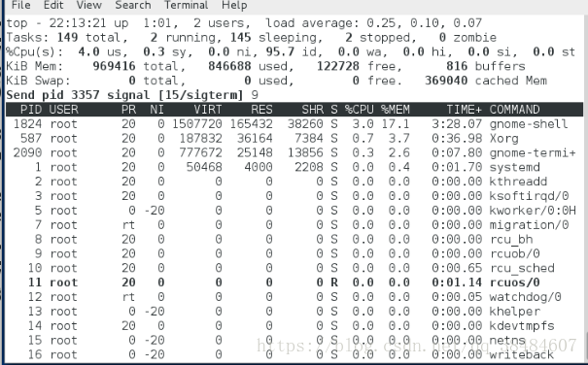Open the File menu
The height and width of the screenshot is (365, 588).
(21, 5)
